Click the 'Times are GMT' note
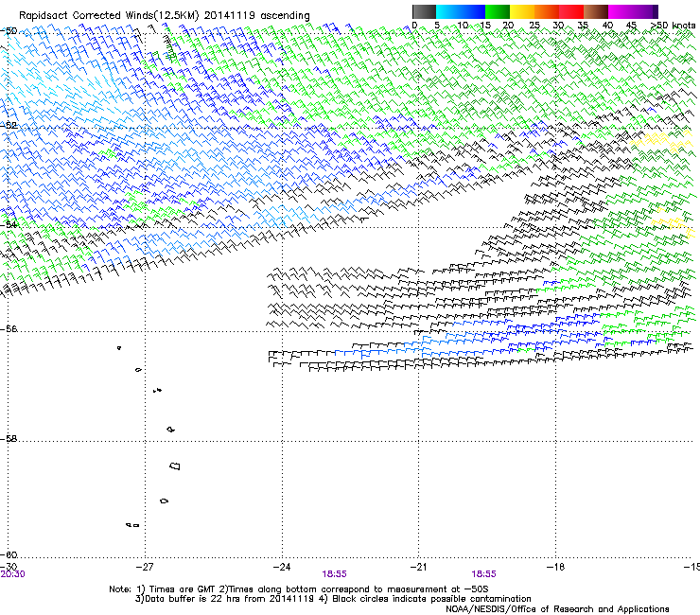The image size is (700, 615). point(183,589)
